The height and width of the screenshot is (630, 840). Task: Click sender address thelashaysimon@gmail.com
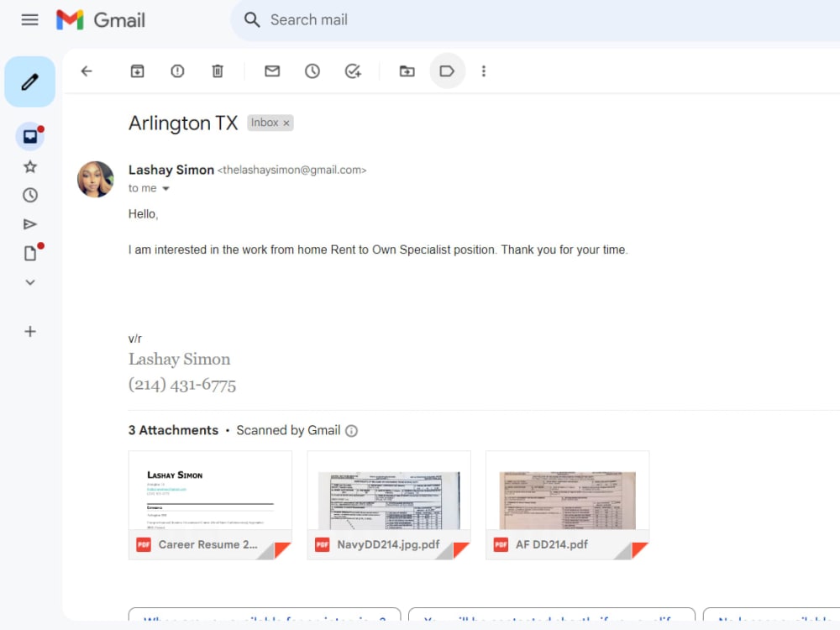292,170
